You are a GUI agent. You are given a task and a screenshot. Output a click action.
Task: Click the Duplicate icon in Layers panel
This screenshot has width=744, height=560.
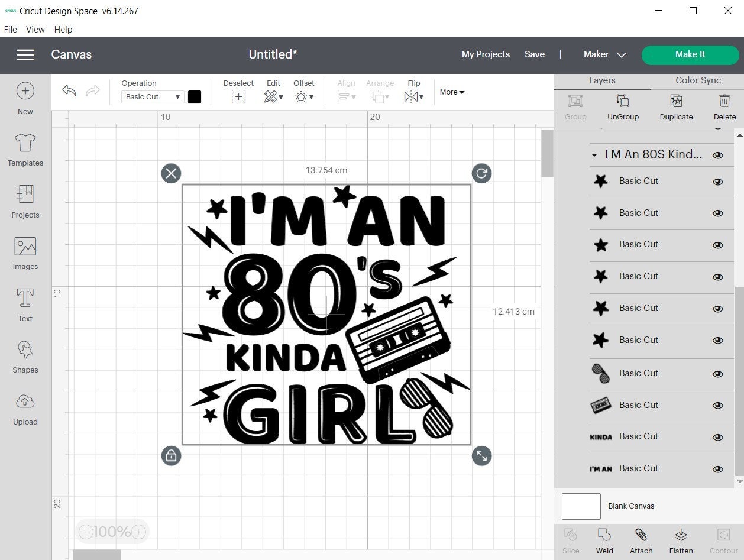click(x=675, y=107)
